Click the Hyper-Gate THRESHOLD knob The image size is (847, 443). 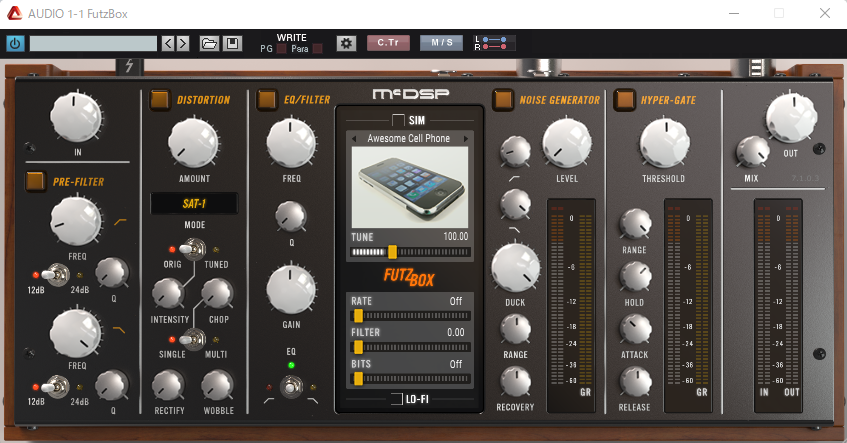tap(665, 143)
